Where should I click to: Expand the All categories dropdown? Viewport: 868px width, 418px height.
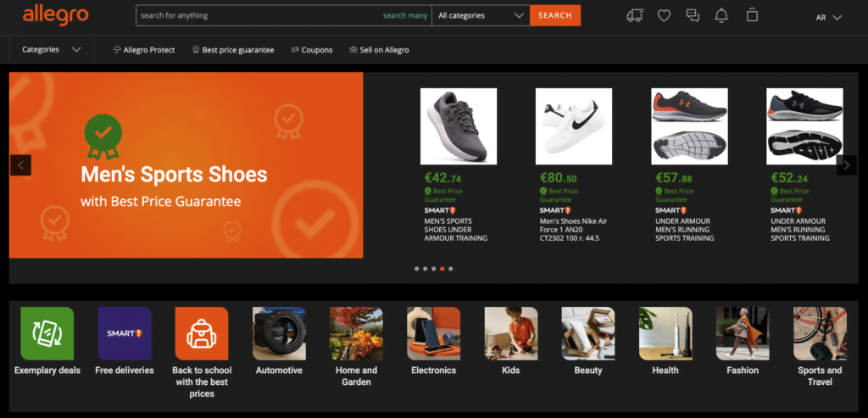(481, 15)
